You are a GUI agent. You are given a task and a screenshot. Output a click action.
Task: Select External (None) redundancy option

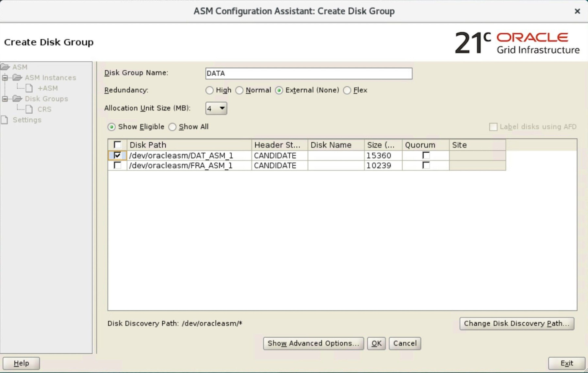(x=279, y=90)
